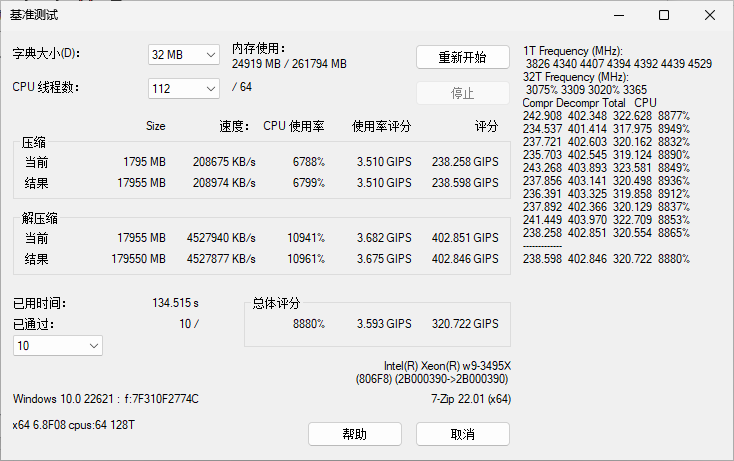Click the 1T frequency values row starting 3826
Viewport: 734px width, 461px height.
[x=618, y=64]
